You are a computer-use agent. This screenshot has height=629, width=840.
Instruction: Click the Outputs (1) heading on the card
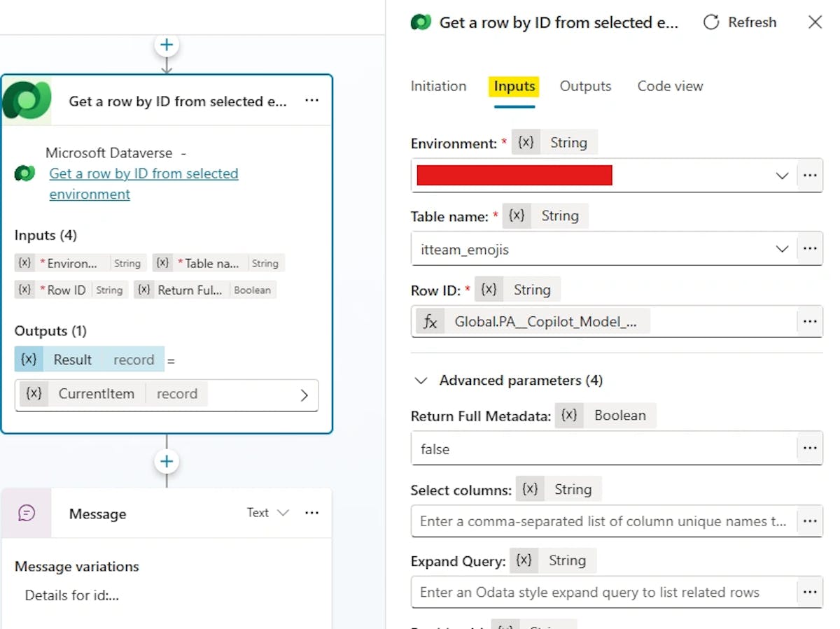click(x=50, y=330)
